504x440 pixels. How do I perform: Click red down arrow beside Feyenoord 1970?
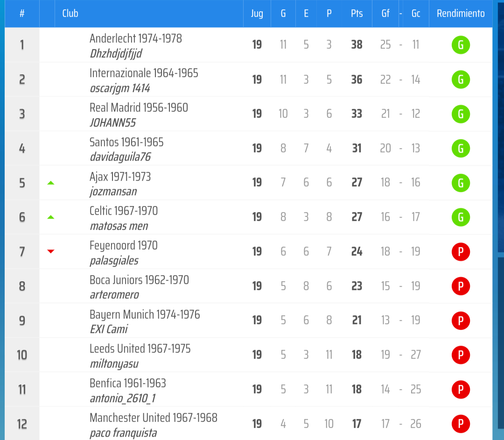[51, 251]
